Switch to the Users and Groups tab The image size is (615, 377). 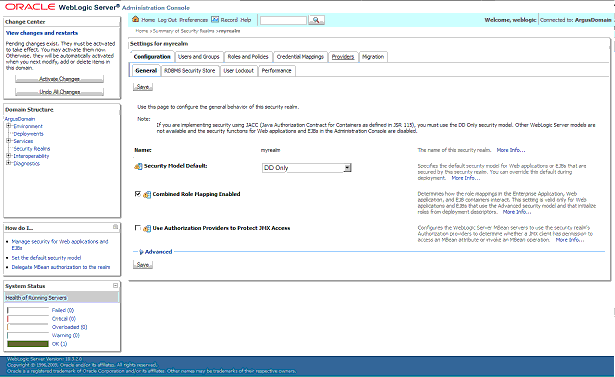point(199,57)
